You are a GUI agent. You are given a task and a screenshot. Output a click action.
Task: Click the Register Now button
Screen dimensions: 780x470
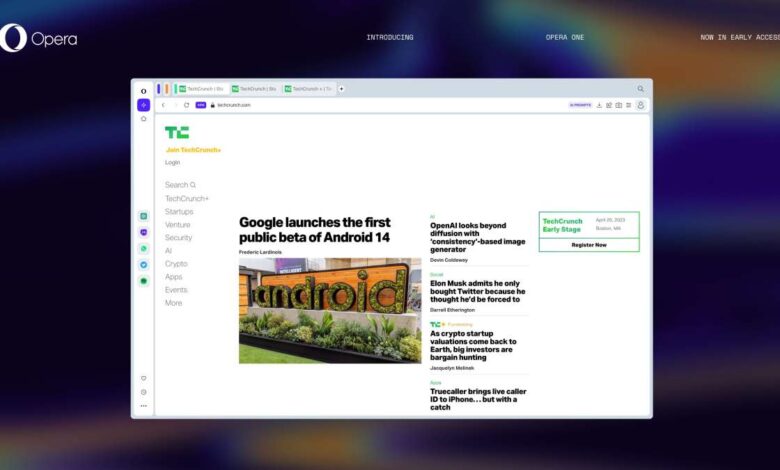click(589, 245)
